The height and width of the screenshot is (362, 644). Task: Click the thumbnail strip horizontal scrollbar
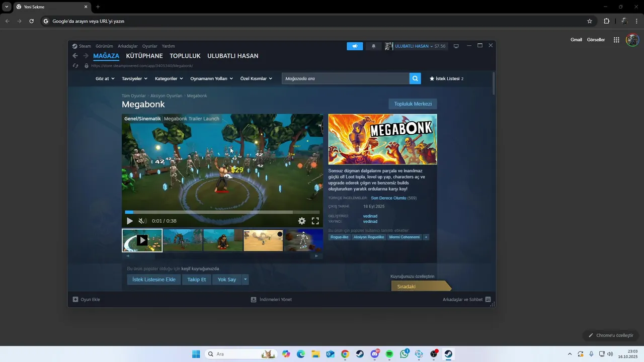[x=222, y=255]
